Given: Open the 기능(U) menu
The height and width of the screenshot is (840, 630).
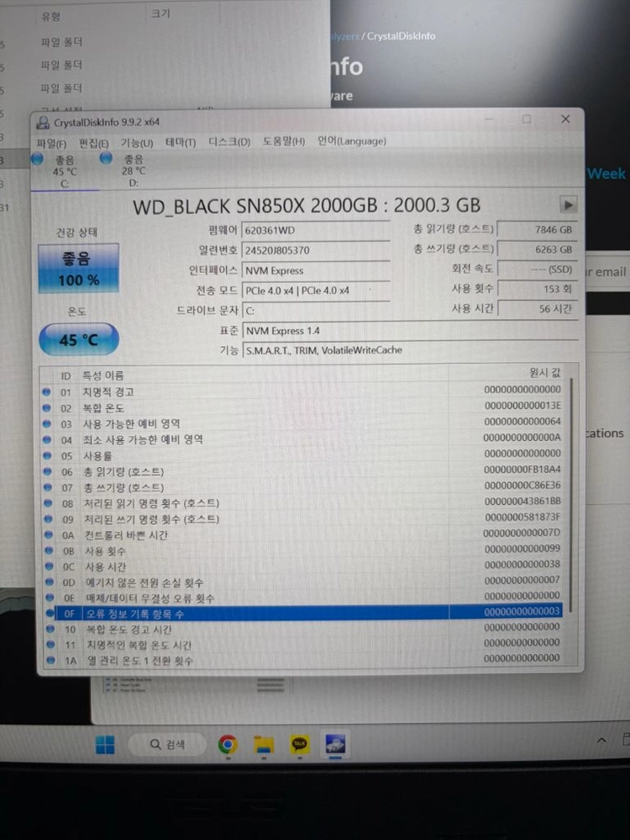Looking at the screenshot, I should 137,143.
